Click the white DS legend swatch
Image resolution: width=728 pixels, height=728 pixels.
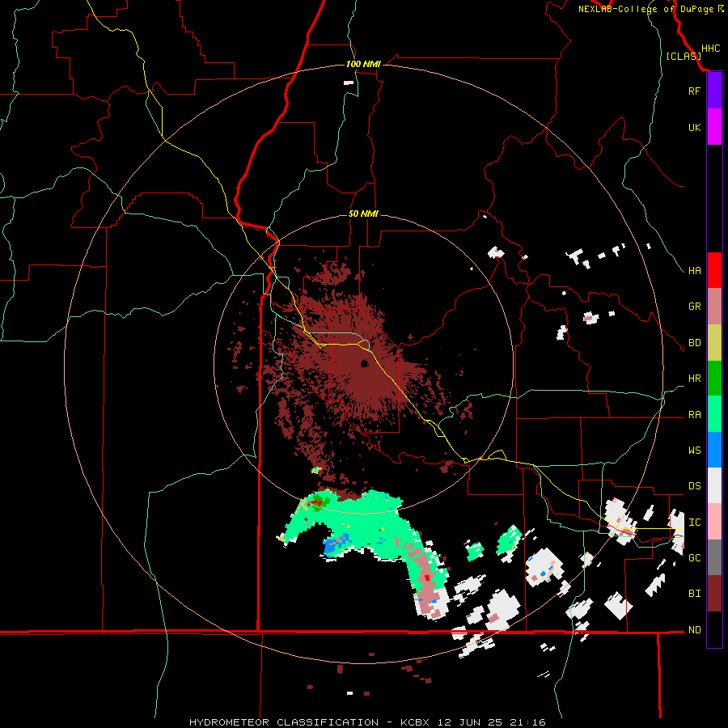point(714,485)
